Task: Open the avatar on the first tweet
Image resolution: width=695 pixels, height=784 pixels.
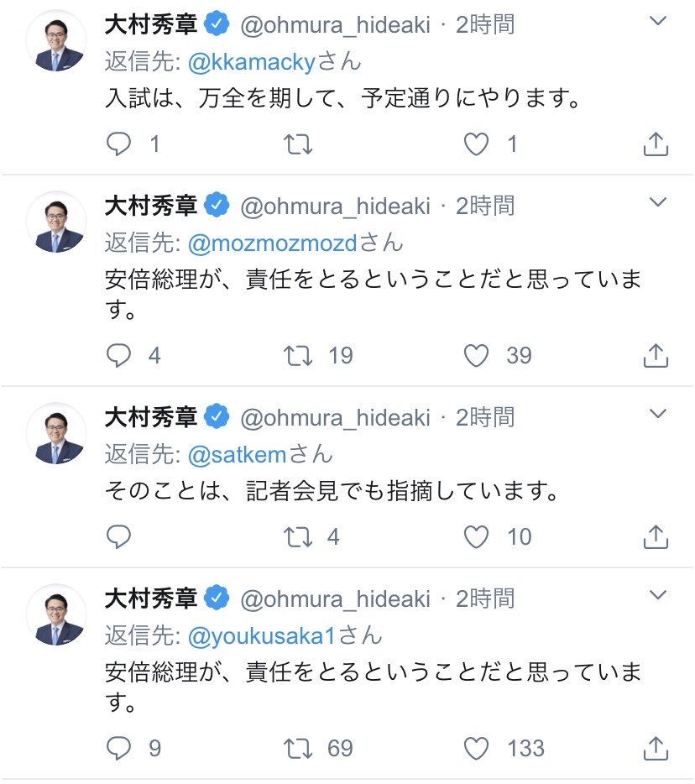Action: pyautogui.click(x=57, y=42)
